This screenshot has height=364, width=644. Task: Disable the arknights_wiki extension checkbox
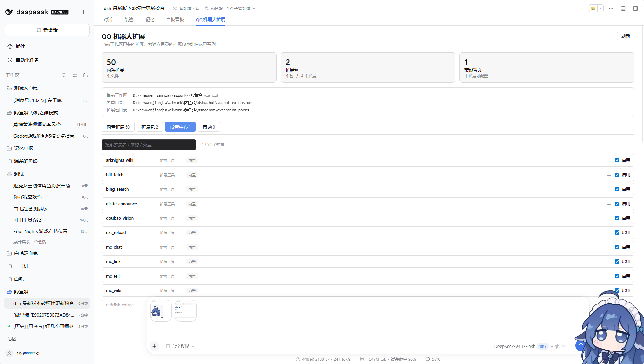[617, 160]
